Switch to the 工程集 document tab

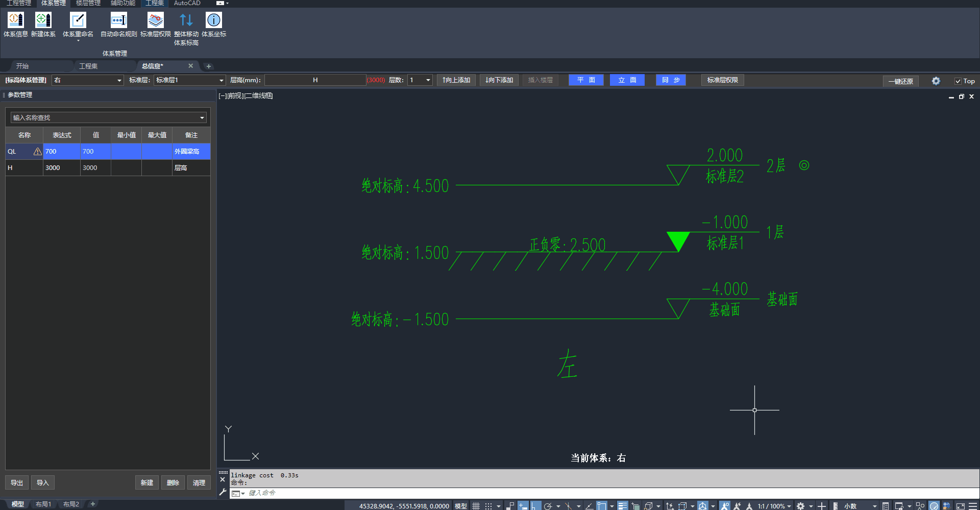(x=88, y=66)
